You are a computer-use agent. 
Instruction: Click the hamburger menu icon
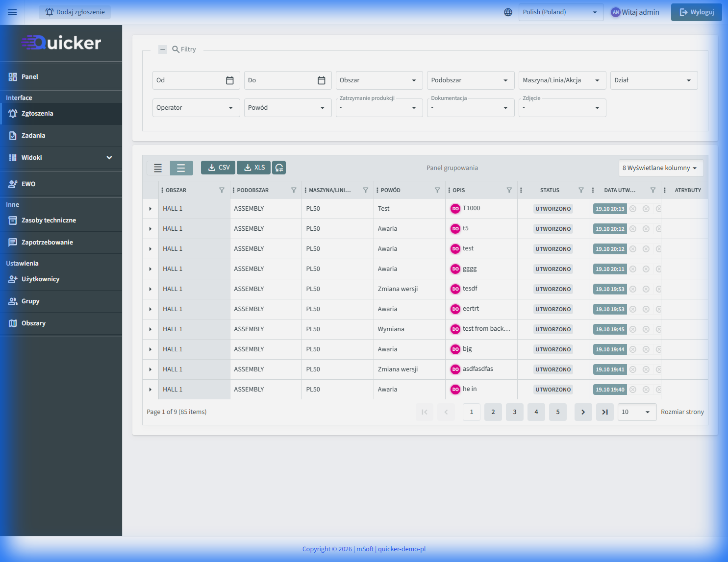12,12
